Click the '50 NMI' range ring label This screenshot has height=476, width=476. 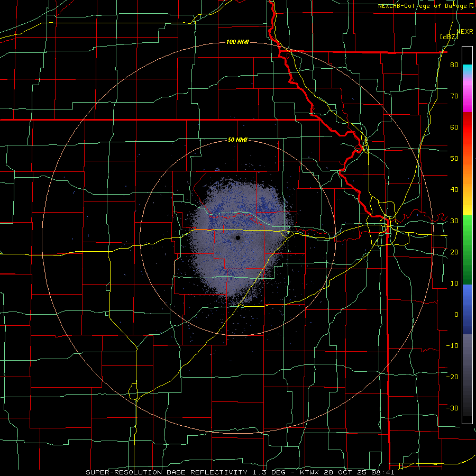[237, 140]
